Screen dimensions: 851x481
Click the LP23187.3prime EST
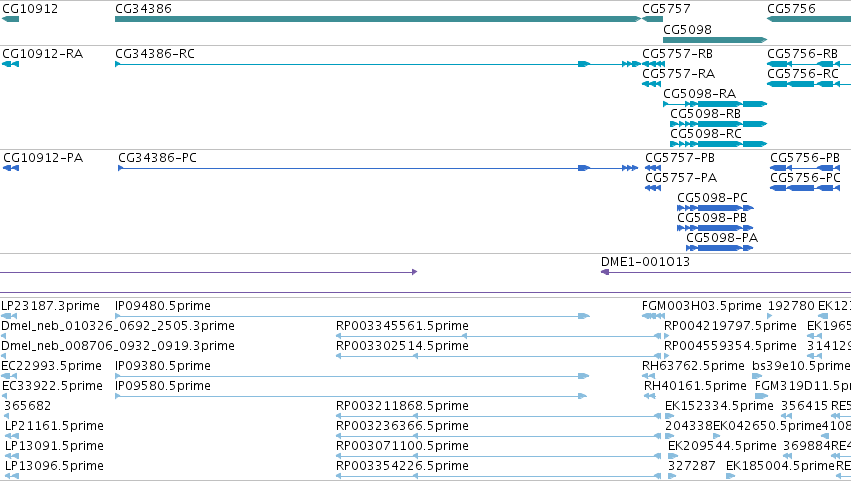point(50,306)
